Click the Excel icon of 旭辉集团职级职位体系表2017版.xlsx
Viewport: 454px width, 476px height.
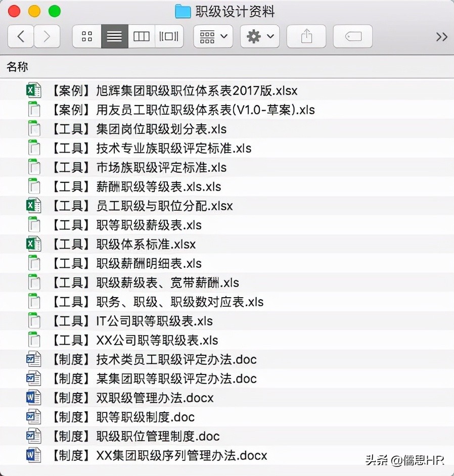click(x=33, y=89)
